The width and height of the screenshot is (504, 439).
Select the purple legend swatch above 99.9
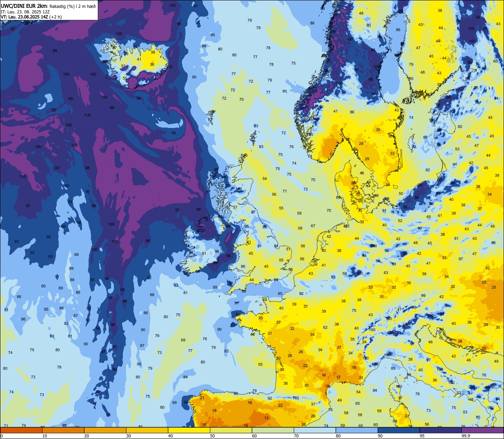(x=482, y=430)
